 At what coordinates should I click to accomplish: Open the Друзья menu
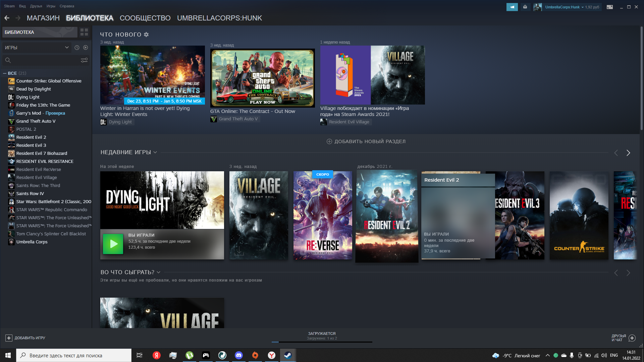(36, 6)
